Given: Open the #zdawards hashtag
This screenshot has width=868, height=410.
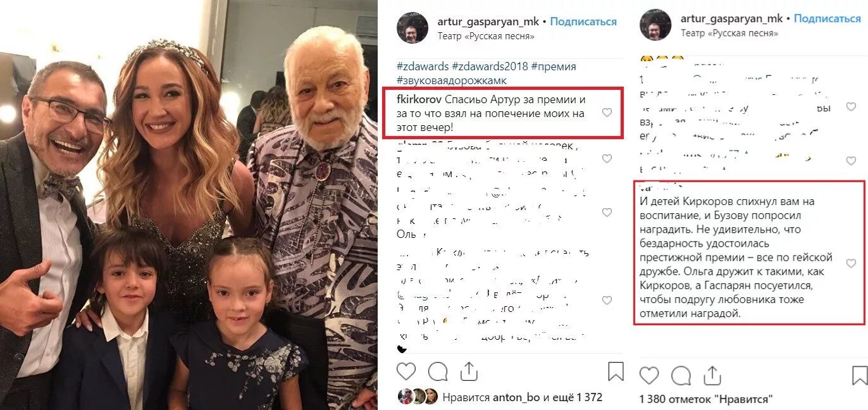Looking at the screenshot, I should [423, 66].
